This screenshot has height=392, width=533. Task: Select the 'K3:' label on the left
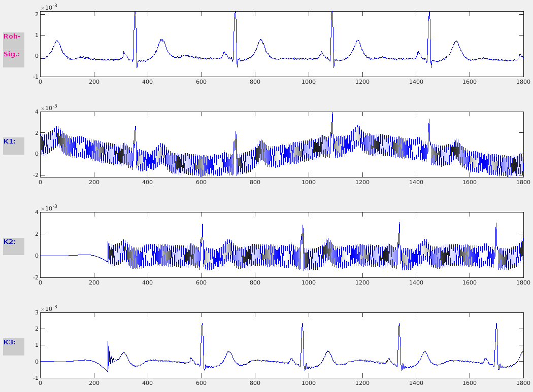(13, 343)
